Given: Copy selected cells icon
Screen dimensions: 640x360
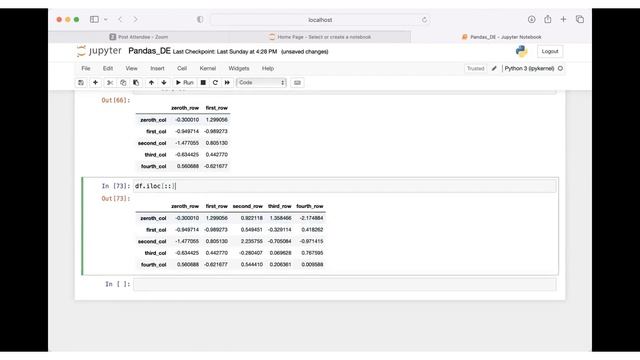Looking at the screenshot, I should point(123,82).
